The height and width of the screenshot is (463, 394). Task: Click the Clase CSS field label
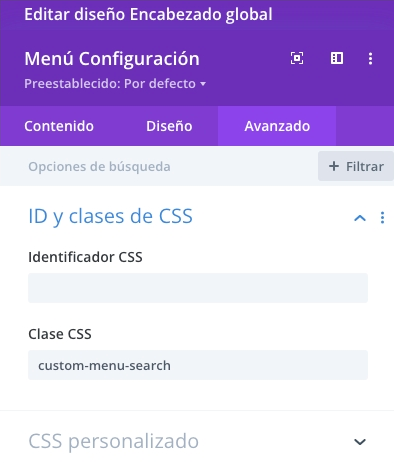click(60, 334)
